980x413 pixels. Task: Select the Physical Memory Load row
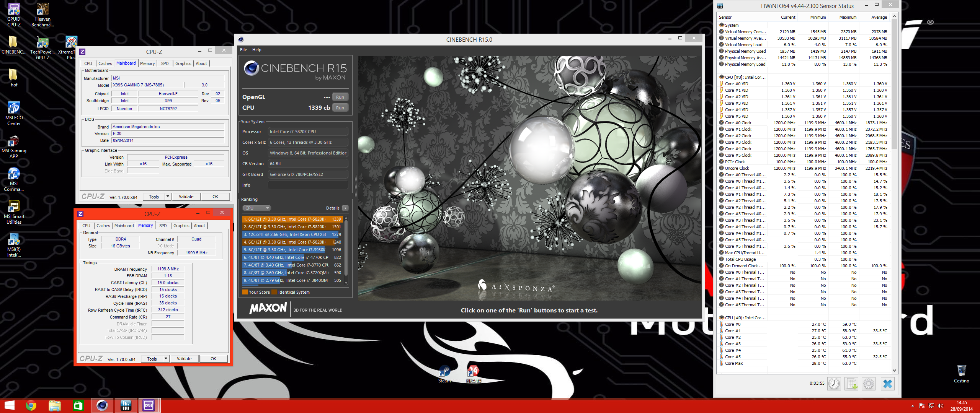(803, 64)
